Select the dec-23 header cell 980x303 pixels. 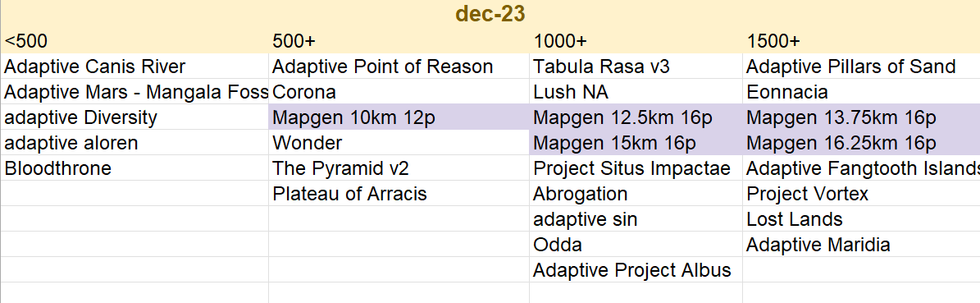[x=490, y=14]
